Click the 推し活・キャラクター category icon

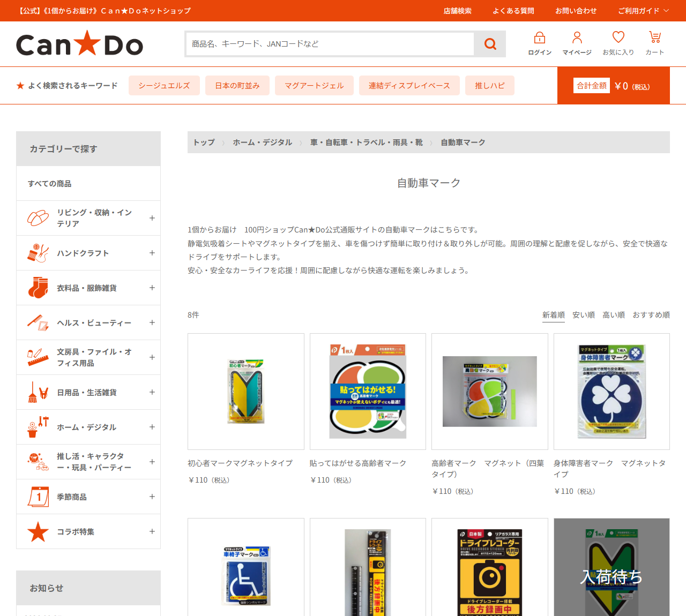coord(38,462)
